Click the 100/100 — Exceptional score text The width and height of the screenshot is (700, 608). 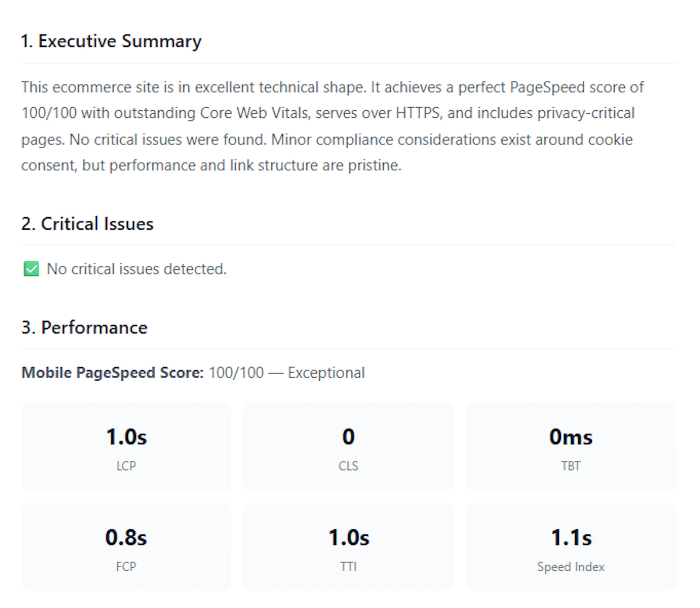click(x=287, y=373)
